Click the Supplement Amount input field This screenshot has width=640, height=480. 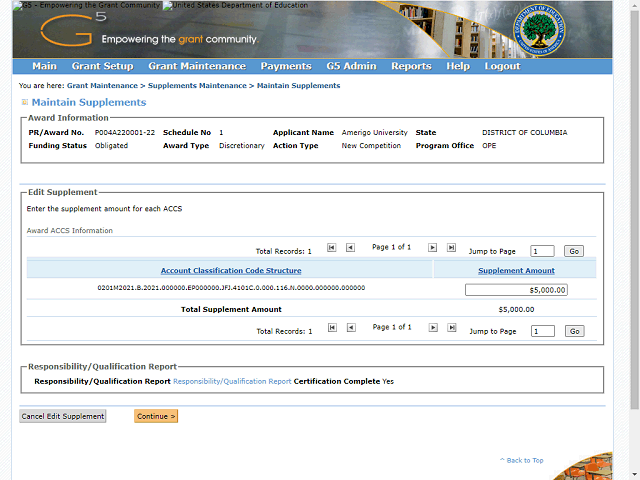(516, 290)
